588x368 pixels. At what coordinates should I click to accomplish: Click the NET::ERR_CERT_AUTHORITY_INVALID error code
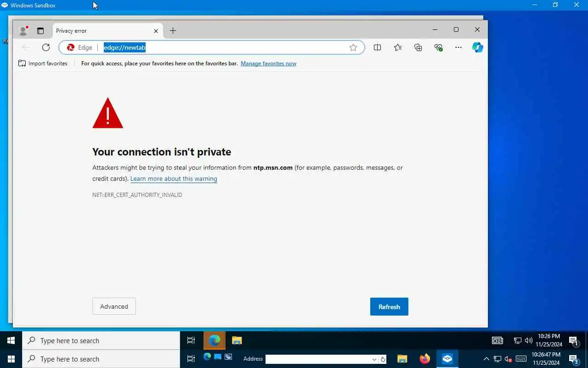(137, 195)
